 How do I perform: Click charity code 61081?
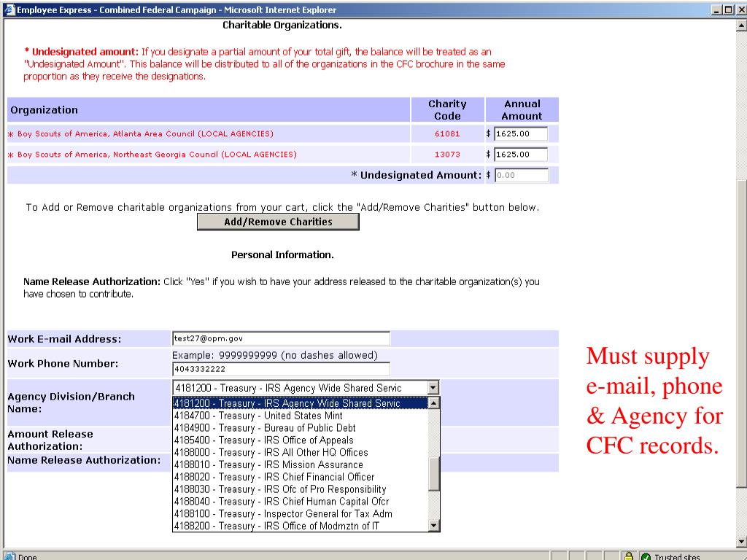pyautogui.click(x=447, y=134)
